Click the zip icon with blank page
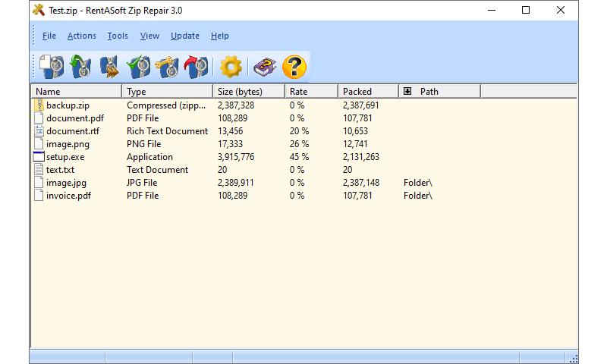This screenshot has width=607, height=364. pyautogui.click(x=52, y=67)
